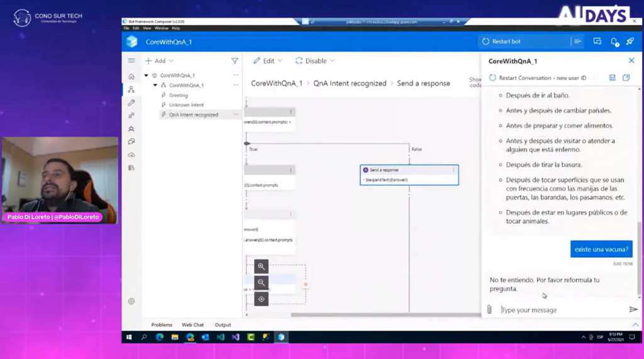The height and width of the screenshot is (359, 644).
Task: Open the bot controller list icon
Action: click(577, 41)
